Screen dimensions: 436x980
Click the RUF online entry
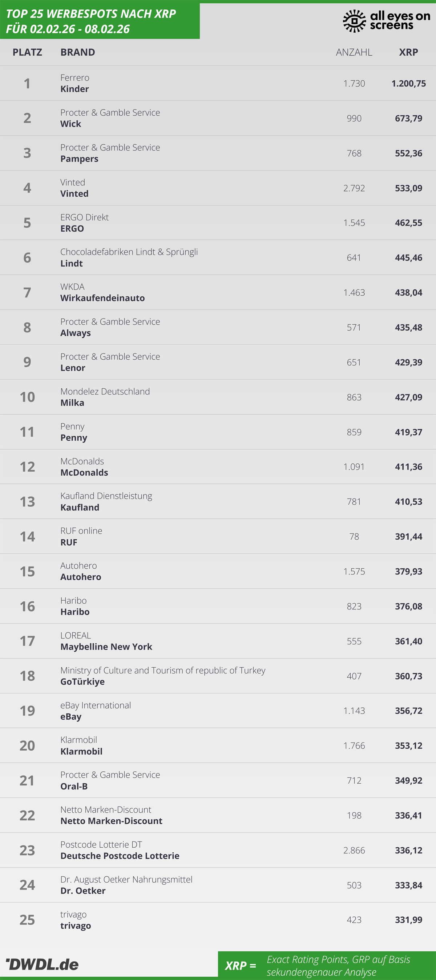pos(81,531)
